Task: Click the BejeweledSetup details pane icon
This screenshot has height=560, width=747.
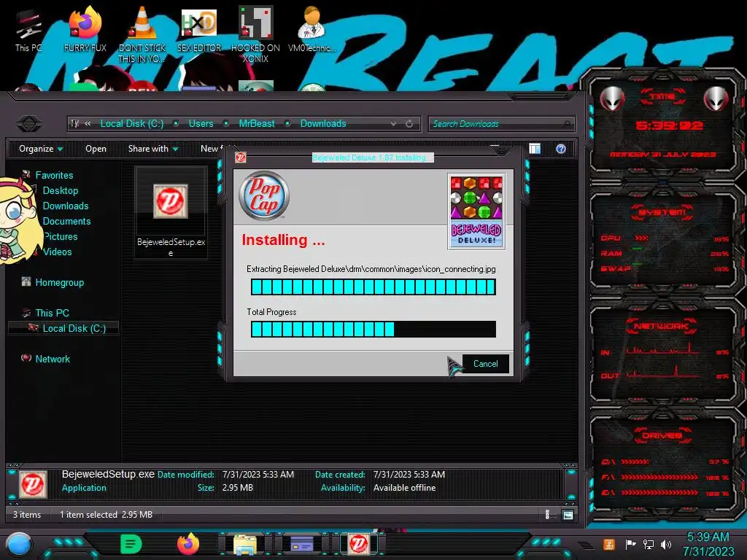Action: point(34,484)
